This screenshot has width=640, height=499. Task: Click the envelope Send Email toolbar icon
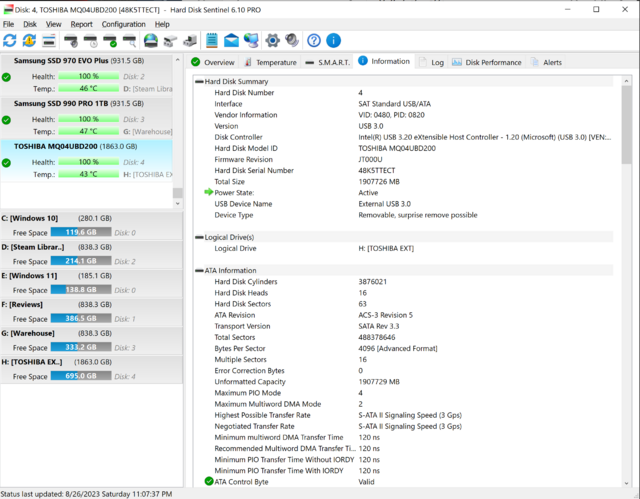231,41
